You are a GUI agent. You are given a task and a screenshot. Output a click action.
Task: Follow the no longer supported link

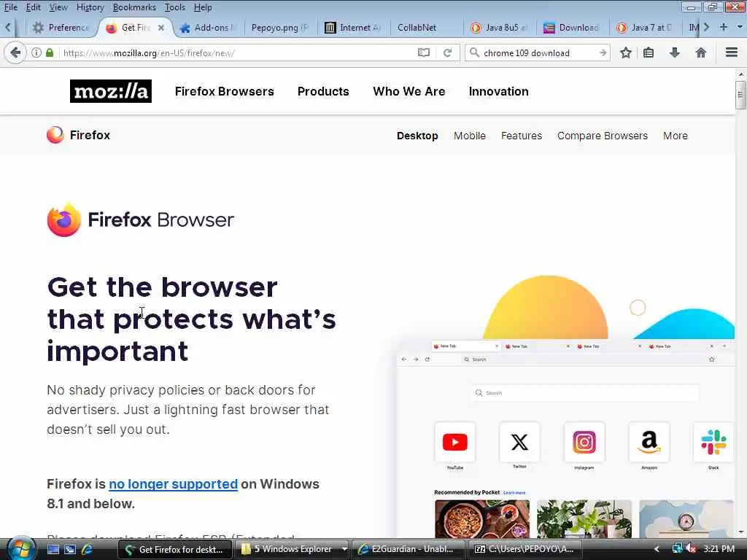[174, 484]
